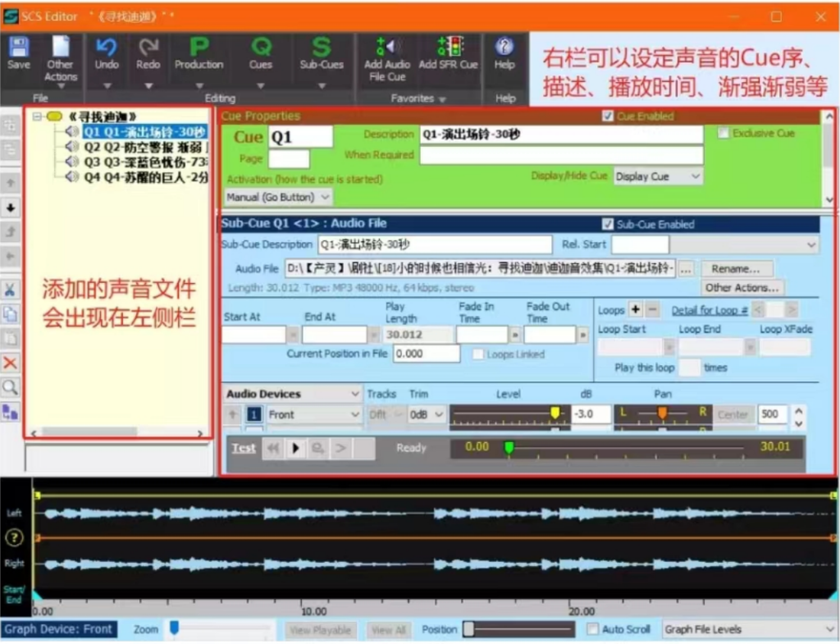Select cue Q1 Q1-演出场铃-30秒 in tree
This screenshot has height=644, width=840.
pos(144,132)
